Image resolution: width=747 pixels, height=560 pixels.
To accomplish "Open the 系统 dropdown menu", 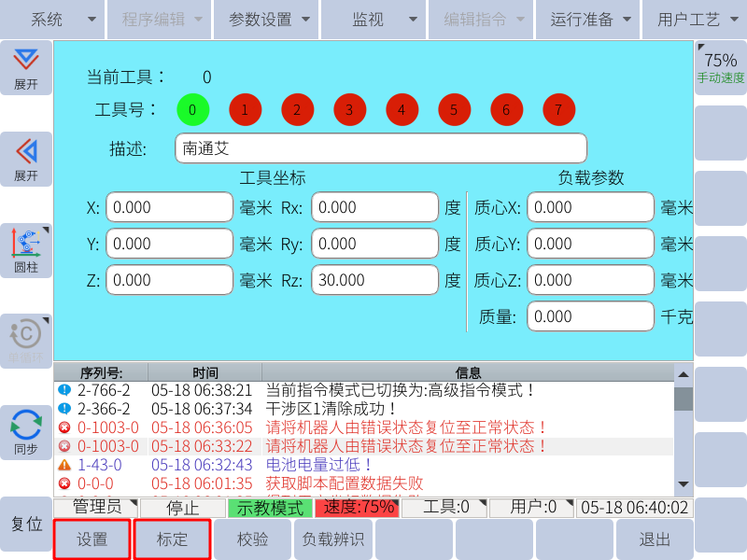I will coord(52,19).
